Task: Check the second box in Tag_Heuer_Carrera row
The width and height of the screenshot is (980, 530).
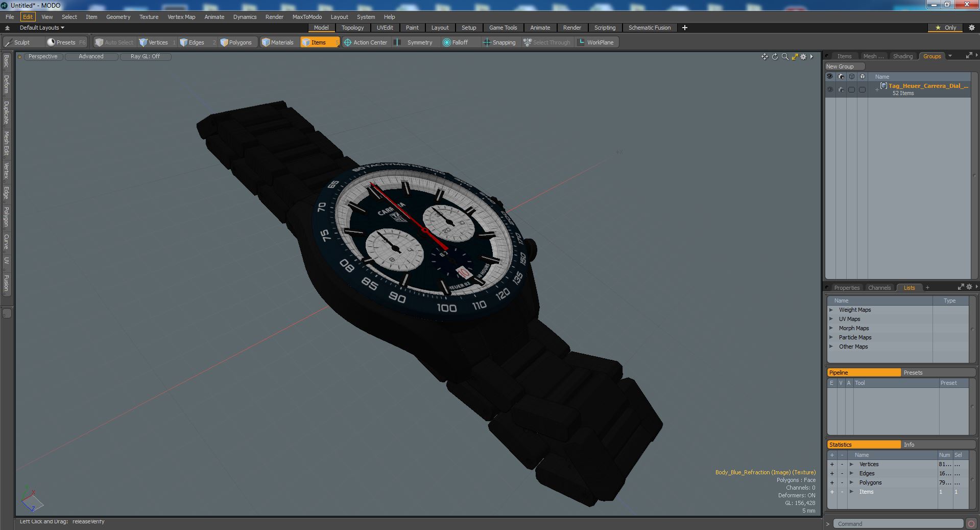Action: [x=862, y=89]
